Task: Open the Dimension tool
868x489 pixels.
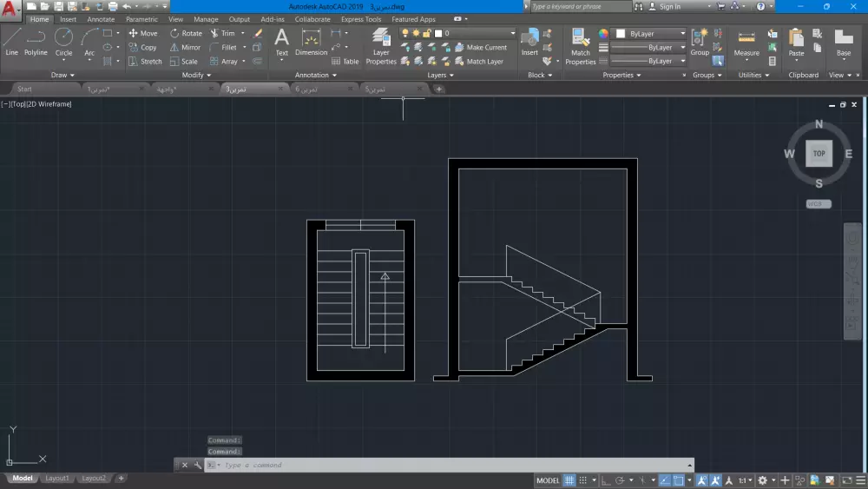Action: 311,42
